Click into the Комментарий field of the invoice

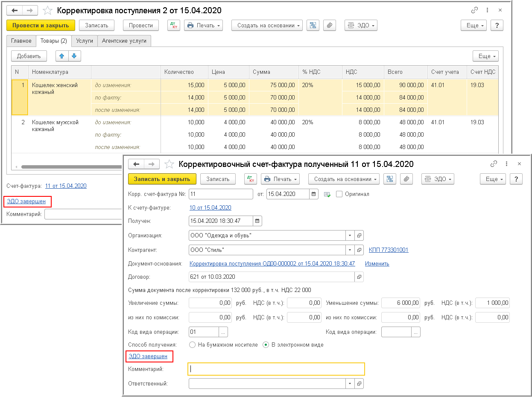[x=276, y=369]
